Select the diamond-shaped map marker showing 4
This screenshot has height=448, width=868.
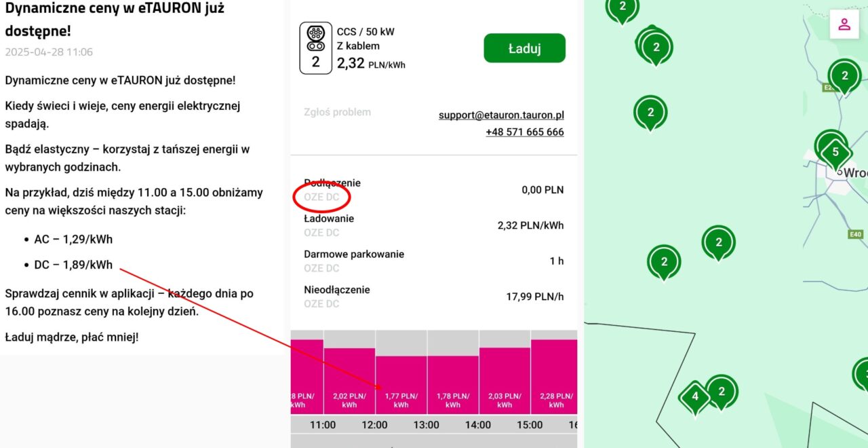694,396
